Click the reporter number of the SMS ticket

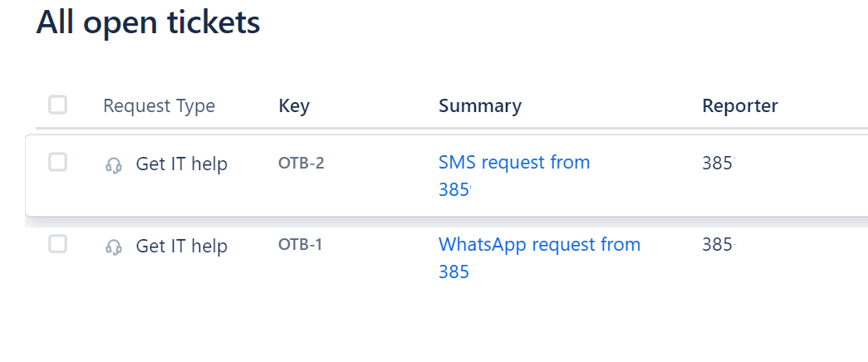[718, 163]
